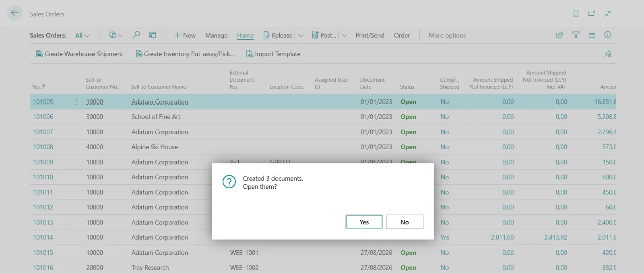Open the Print/Send menu
Screen dimensions: 644x274
click(370, 35)
